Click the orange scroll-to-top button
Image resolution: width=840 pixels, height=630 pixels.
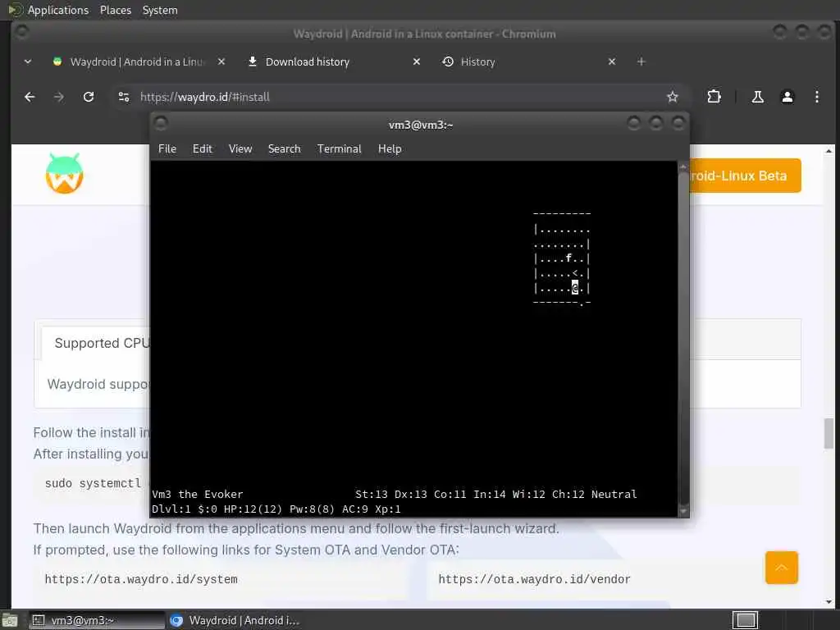coord(782,568)
